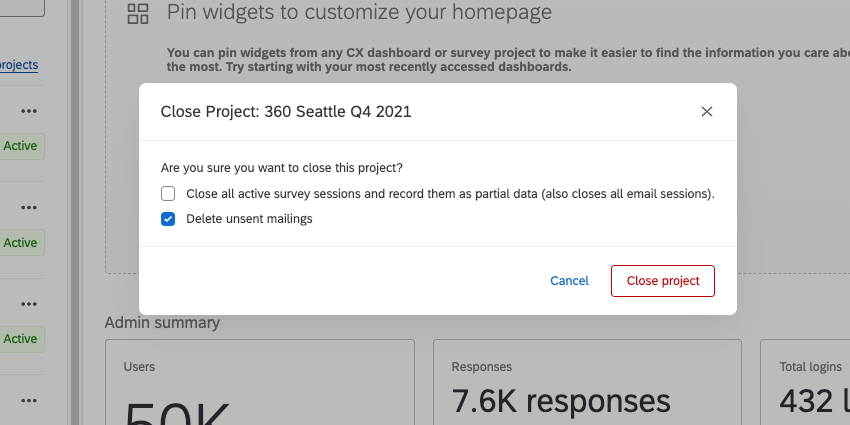Open the second three-dot project menu
Screen dimensions: 850x425
pyautogui.click(x=29, y=207)
